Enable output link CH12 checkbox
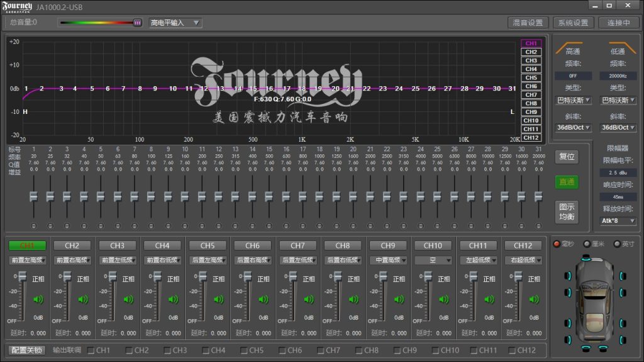Viewport: 644px width, 362px height. coord(512,351)
